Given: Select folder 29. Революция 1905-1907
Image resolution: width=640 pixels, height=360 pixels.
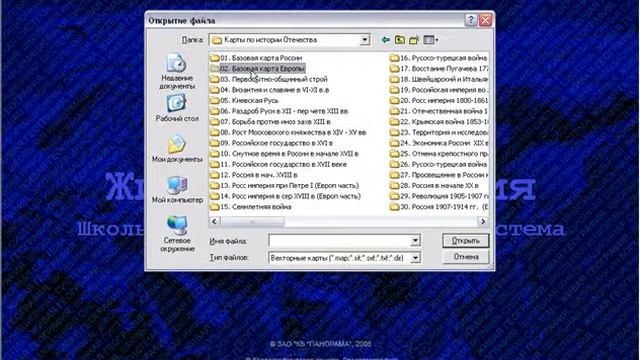Looking at the screenshot, I should 439,196.
